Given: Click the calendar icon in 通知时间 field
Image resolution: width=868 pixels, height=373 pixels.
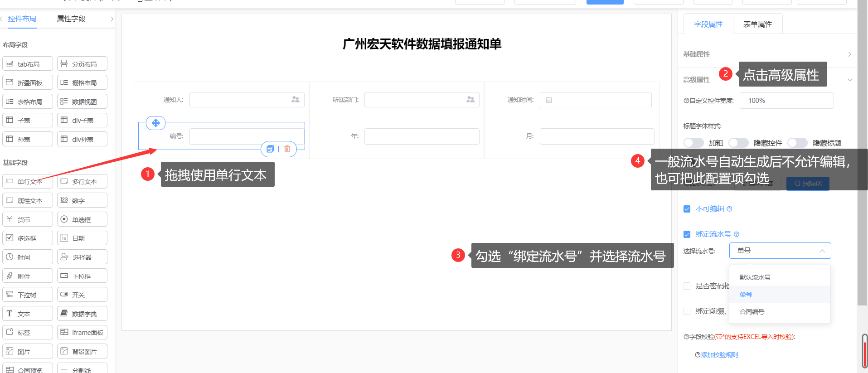Looking at the screenshot, I should pyautogui.click(x=548, y=100).
